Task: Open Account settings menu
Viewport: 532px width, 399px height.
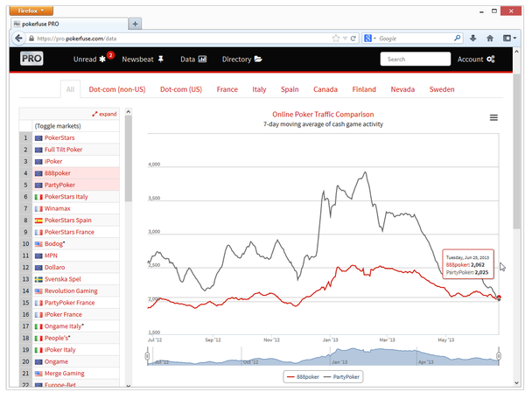Action: [x=476, y=59]
